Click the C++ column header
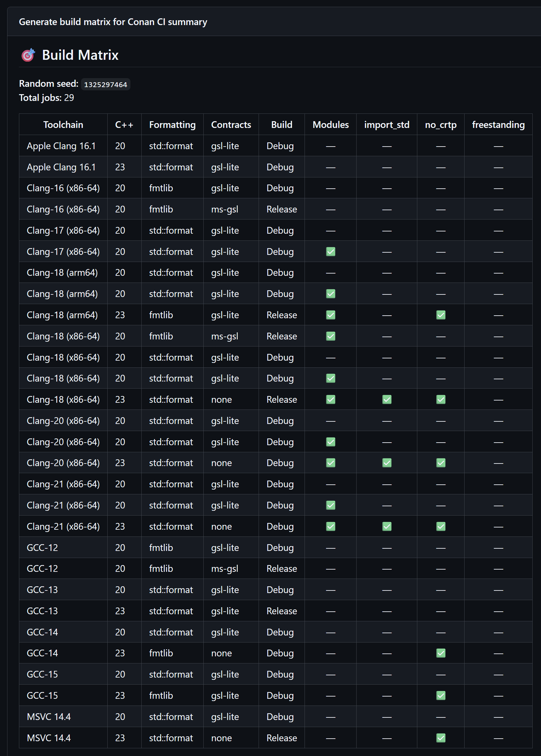The height and width of the screenshot is (756, 541). tap(124, 125)
